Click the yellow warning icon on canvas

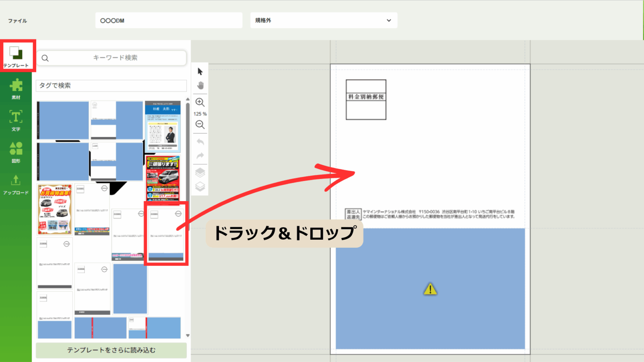coord(430,289)
